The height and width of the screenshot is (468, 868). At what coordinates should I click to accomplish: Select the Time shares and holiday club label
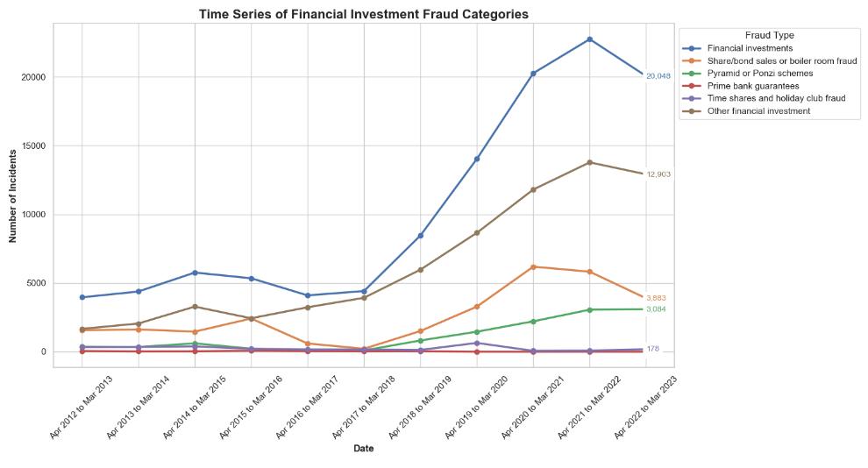point(776,98)
